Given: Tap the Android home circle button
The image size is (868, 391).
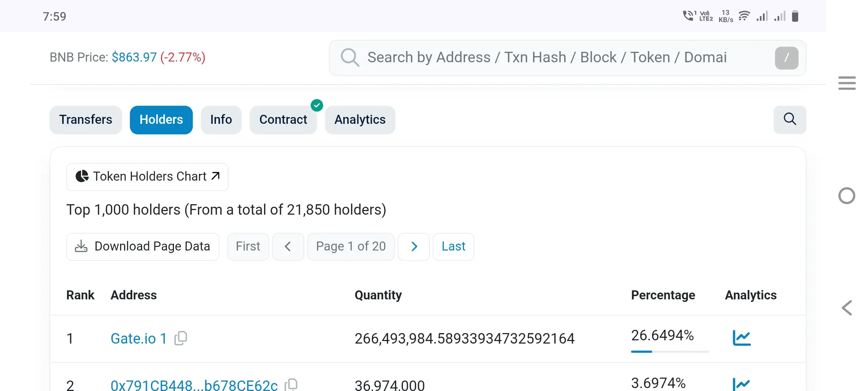Looking at the screenshot, I should tap(847, 196).
